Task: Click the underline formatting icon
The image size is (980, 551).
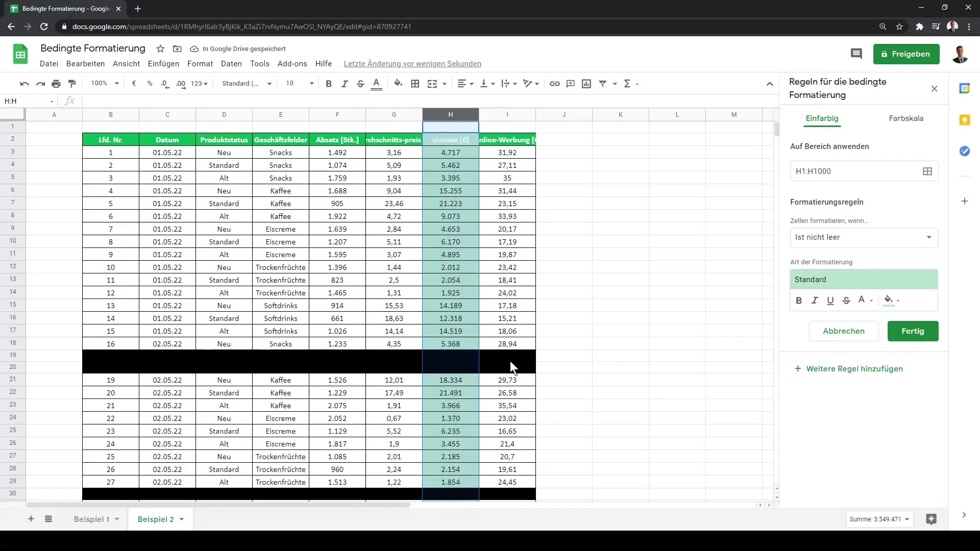Action: [x=830, y=300]
